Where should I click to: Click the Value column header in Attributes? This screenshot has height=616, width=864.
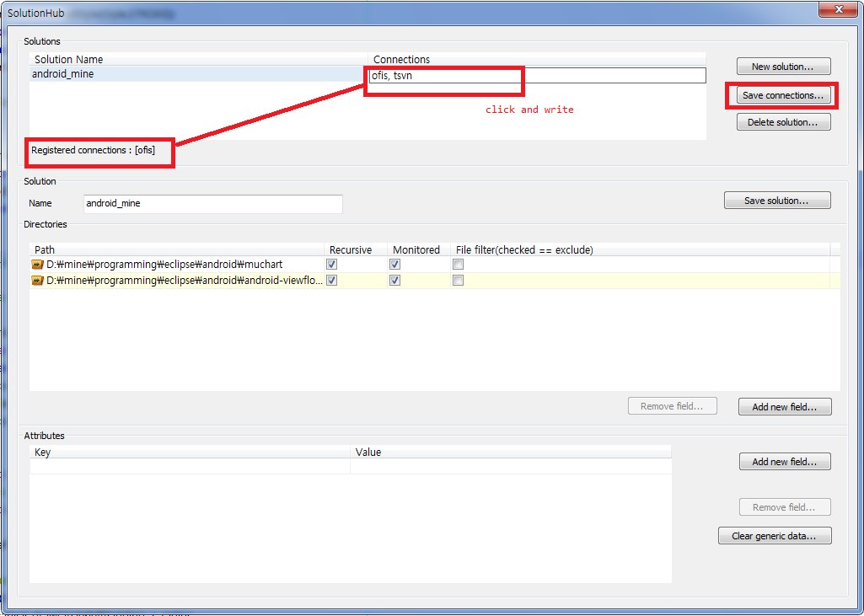(x=511, y=452)
